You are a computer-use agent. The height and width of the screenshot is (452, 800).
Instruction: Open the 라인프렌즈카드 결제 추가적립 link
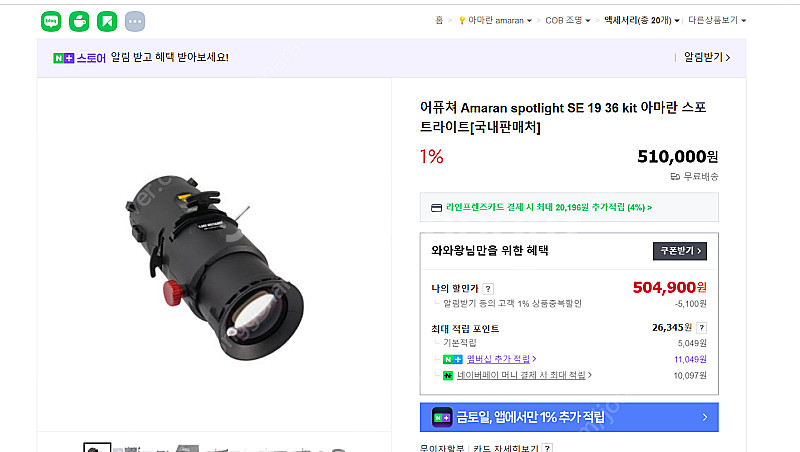[x=549, y=208]
